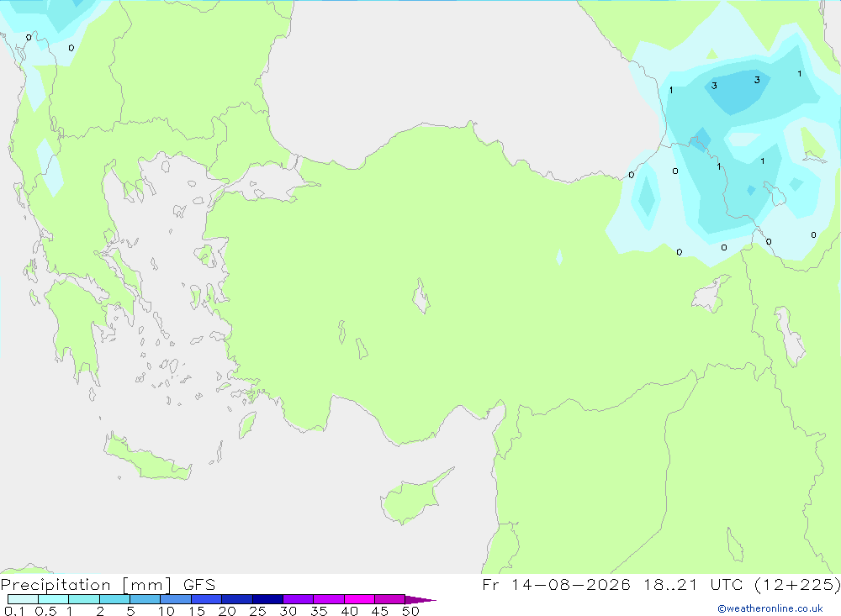Pick the 1–2 mm cyan legend swatch
This screenshot has height=616, width=841.
click(x=84, y=599)
